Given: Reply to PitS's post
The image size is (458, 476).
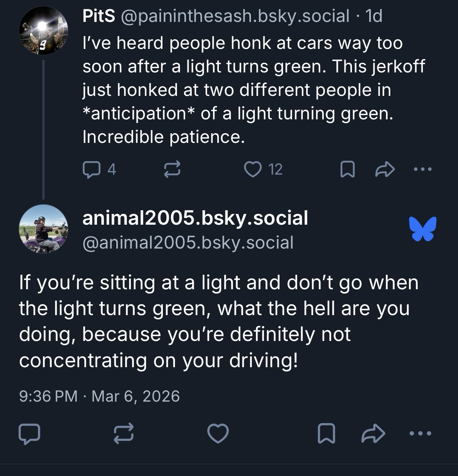Looking at the screenshot, I should pyautogui.click(x=92, y=169).
